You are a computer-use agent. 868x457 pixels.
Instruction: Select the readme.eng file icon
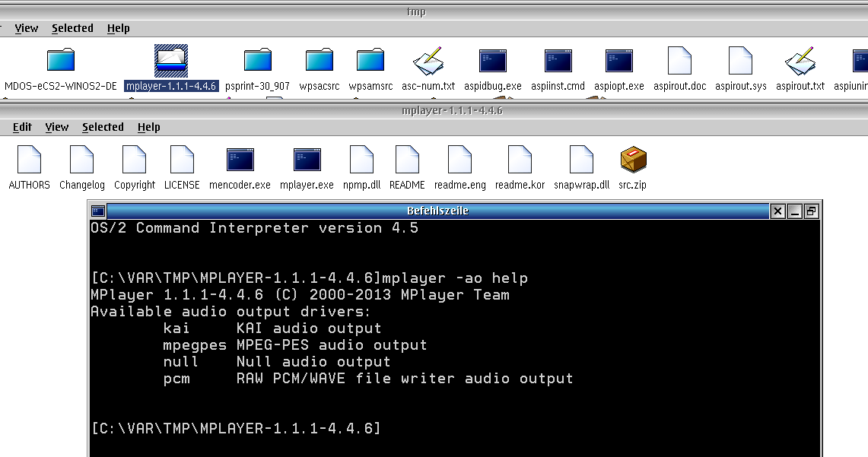pos(460,160)
